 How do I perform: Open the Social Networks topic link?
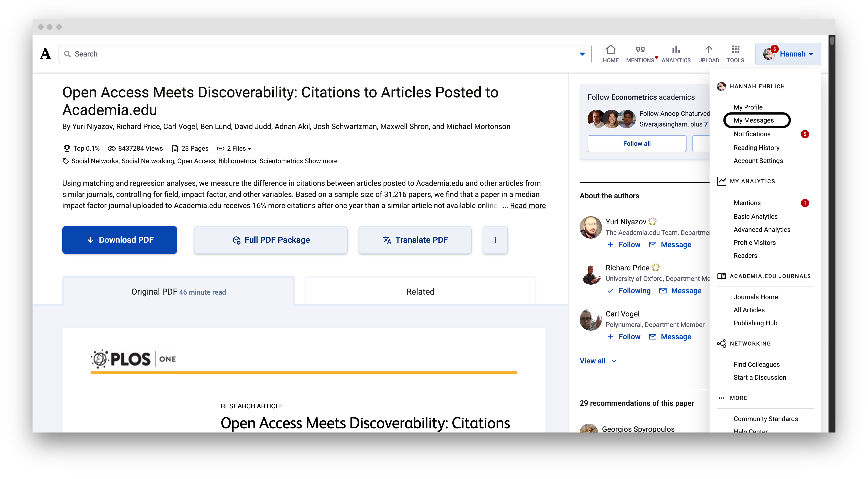pyautogui.click(x=95, y=161)
